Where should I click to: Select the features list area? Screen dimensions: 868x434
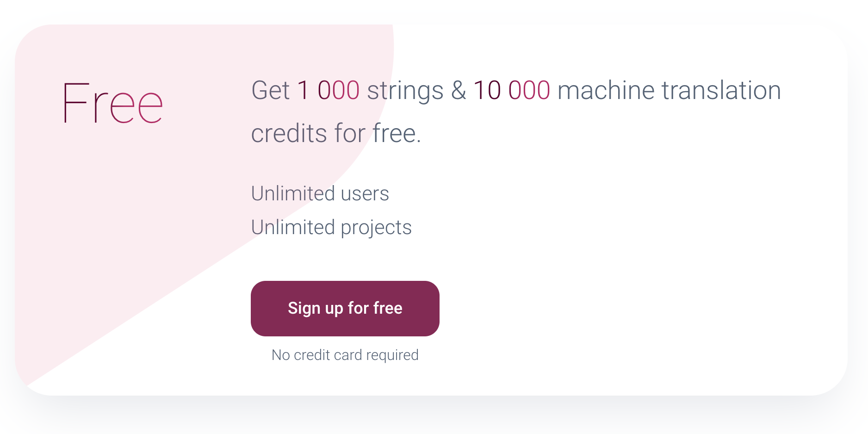tap(331, 211)
